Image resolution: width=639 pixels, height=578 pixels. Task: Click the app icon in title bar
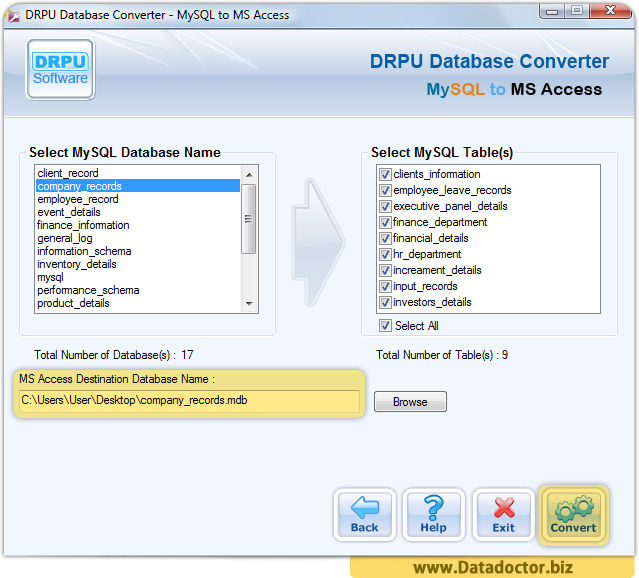pyautogui.click(x=13, y=15)
